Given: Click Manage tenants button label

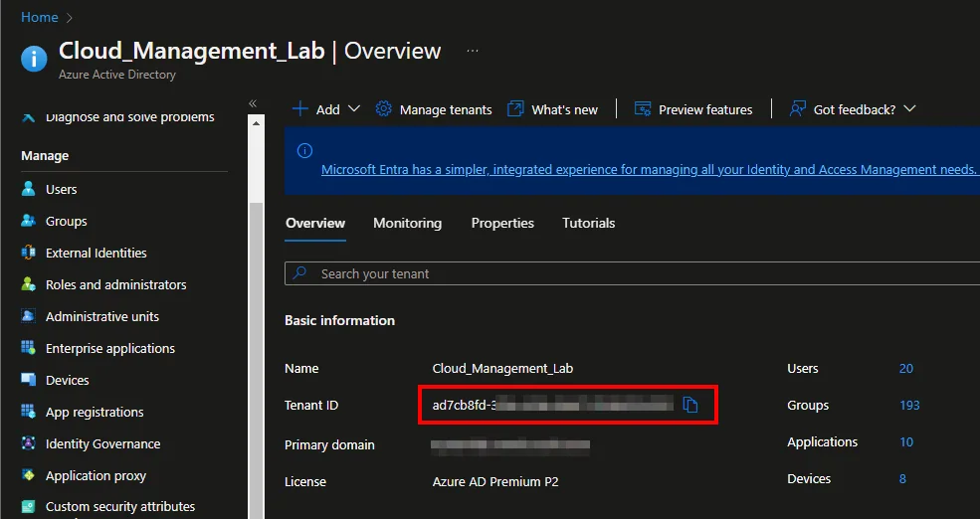Looking at the screenshot, I should pyautogui.click(x=446, y=110).
